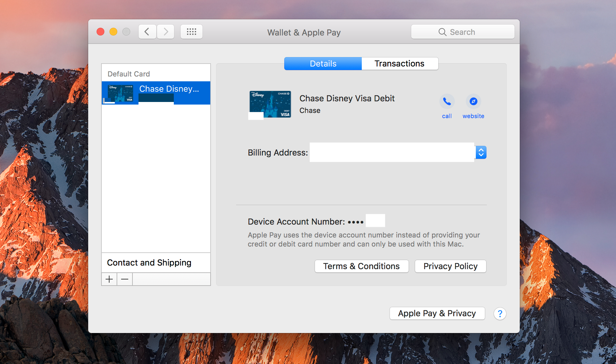Open the Privacy Policy button
The width and height of the screenshot is (616, 364).
450,266
